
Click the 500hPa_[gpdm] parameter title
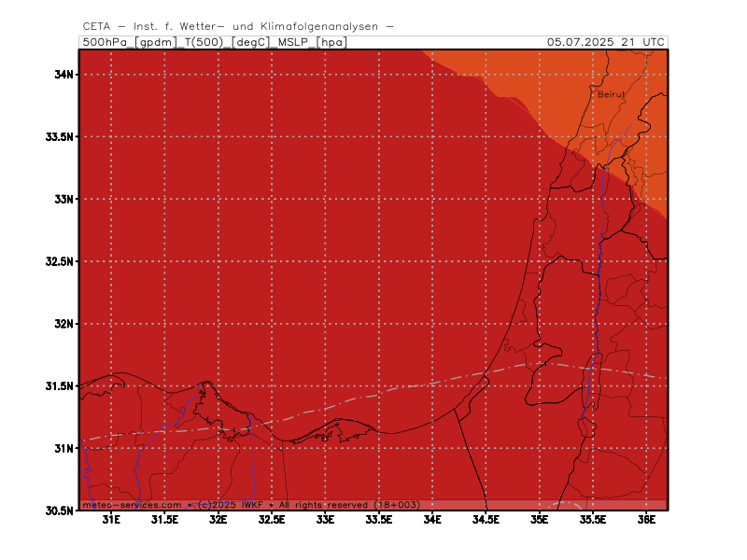(129, 42)
